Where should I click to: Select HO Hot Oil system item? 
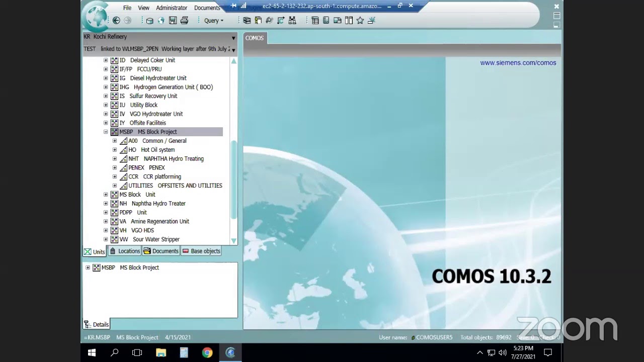(151, 150)
